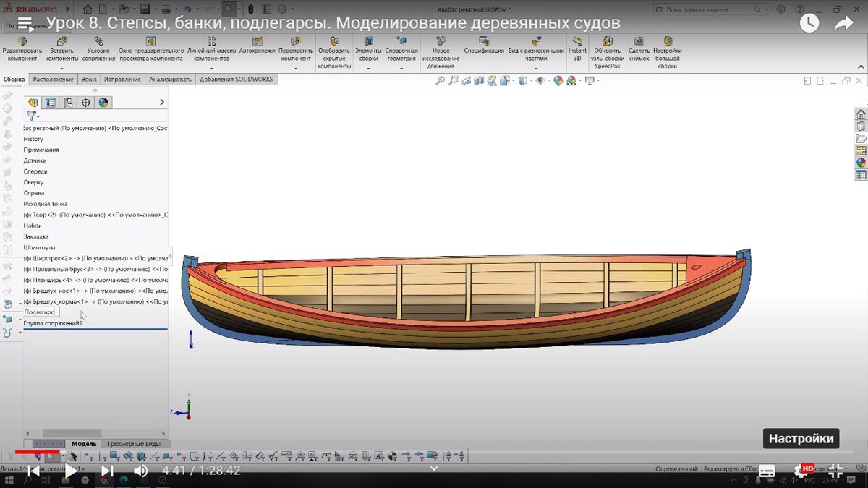This screenshot has height=488, width=868.
Task: Click the Print icon in the top toolbar
Action: click(x=166, y=9)
